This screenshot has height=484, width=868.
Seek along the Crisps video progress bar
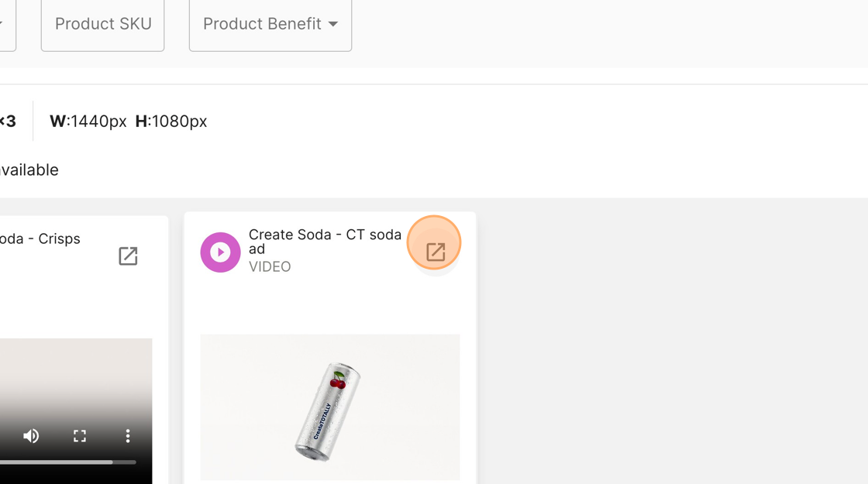click(x=67, y=462)
